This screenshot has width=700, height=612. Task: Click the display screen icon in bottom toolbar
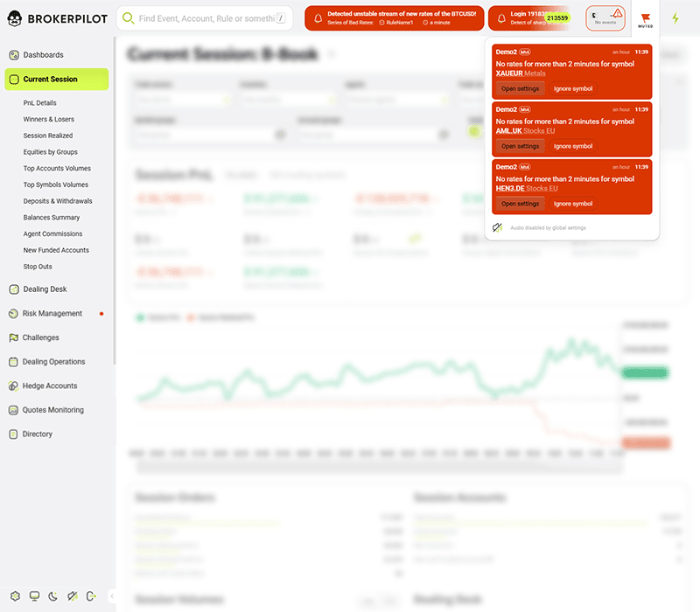point(33,596)
